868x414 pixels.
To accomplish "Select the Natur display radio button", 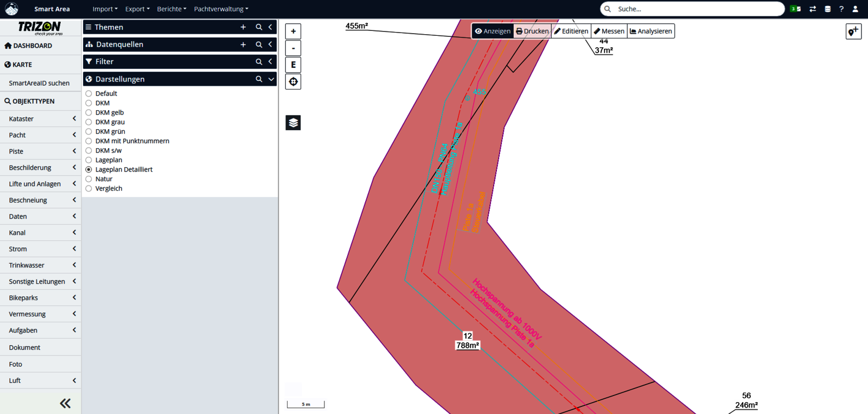I will point(89,179).
